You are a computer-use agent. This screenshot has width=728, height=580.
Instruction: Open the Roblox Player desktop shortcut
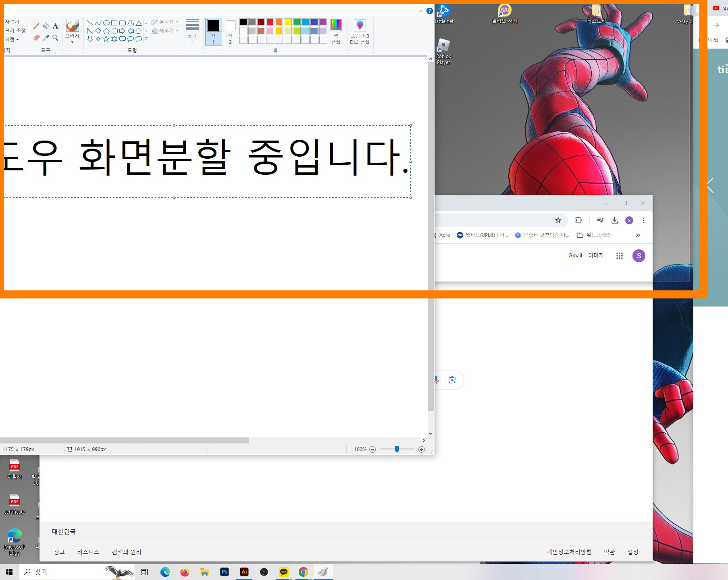click(x=443, y=52)
